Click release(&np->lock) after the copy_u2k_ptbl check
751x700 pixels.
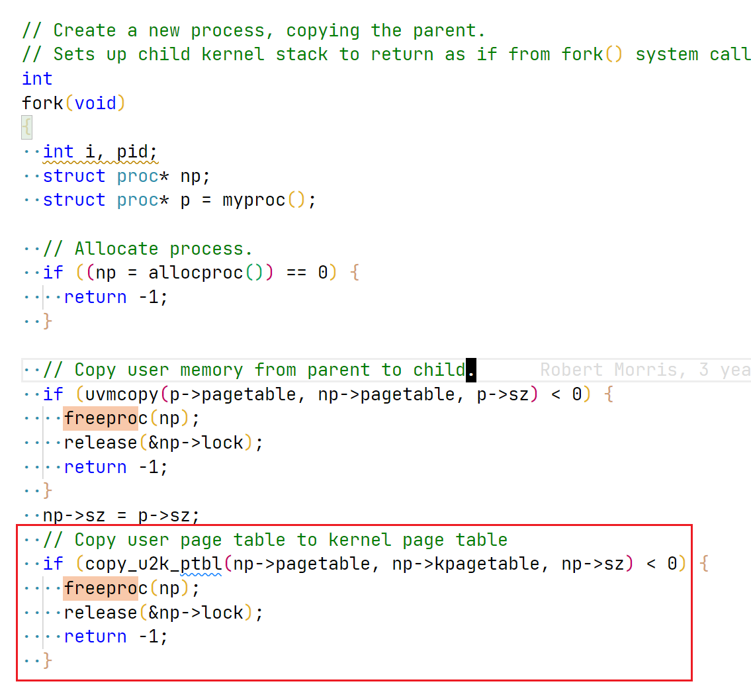[x=163, y=613]
